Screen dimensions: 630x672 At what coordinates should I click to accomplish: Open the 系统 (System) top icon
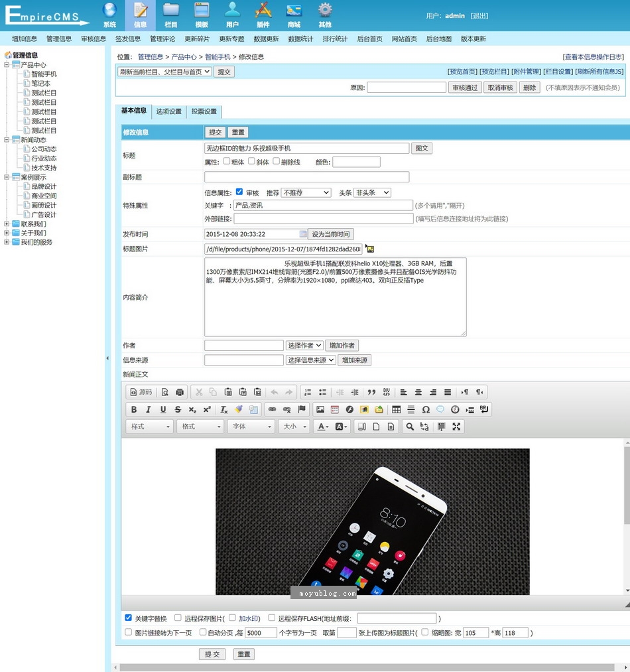coord(109,15)
